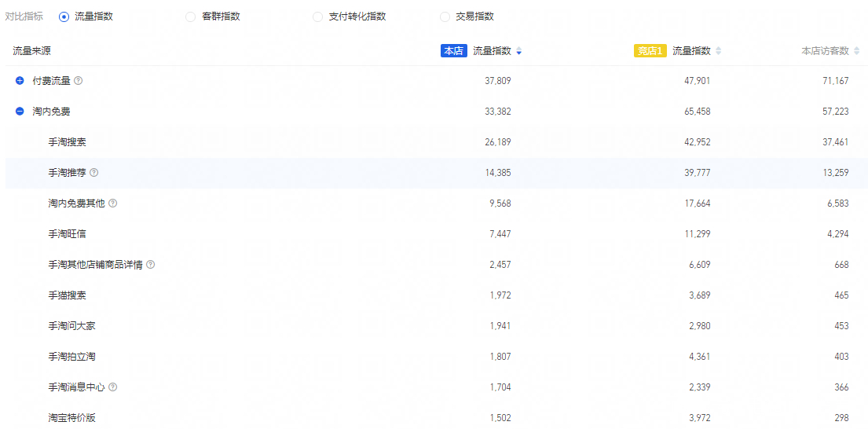Select the 手淘拍立淘 row
868x429 pixels.
coord(436,357)
